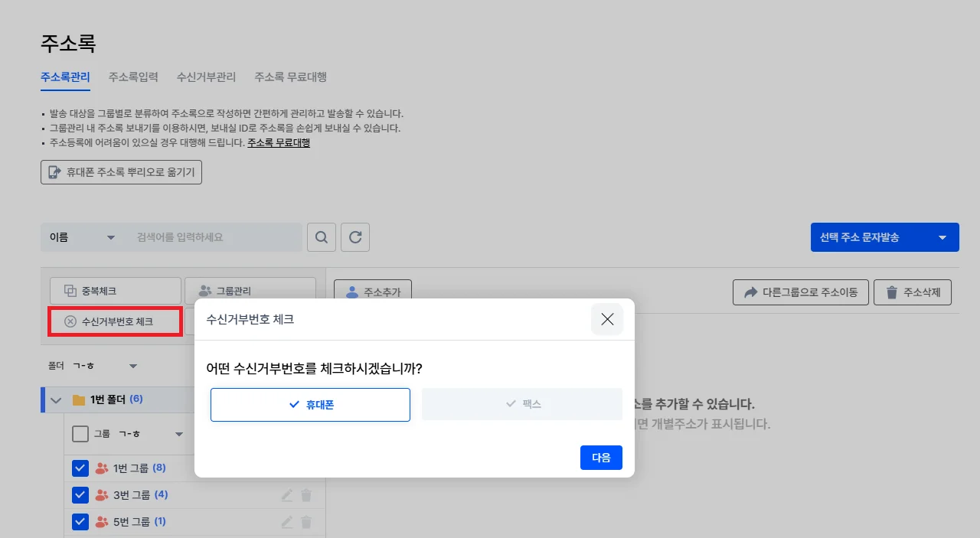980x538 pixels.
Task: Click the trash icon for 3번 그룹
Action: pyautogui.click(x=306, y=495)
